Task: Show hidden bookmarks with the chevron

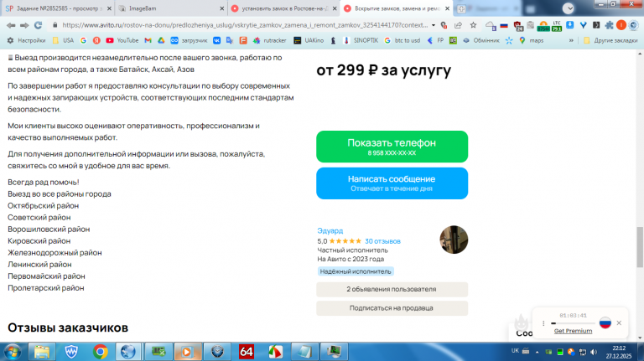Action: (x=571, y=40)
